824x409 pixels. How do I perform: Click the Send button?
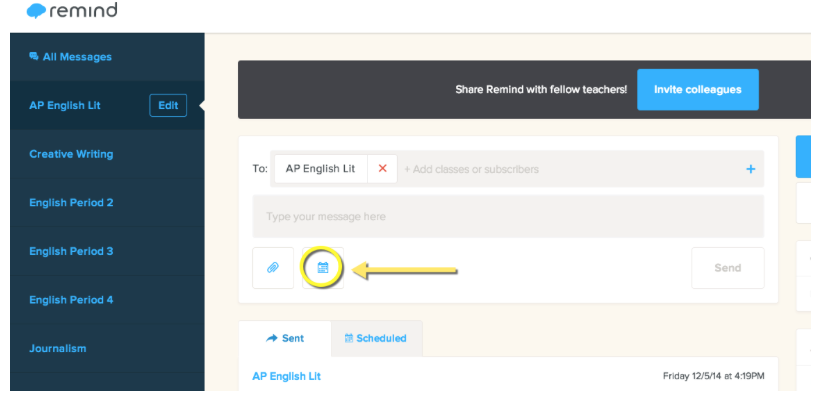728,268
